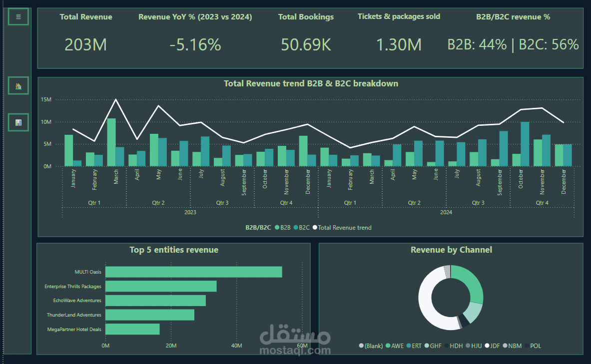Click the GHF channel legend item
Image resolution: width=591 pixels, height=364 pixels.
[433, 346]
